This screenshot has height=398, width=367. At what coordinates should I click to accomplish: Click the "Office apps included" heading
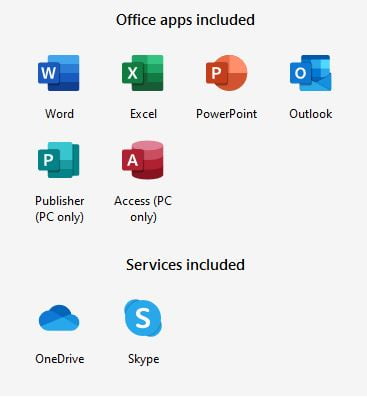[185, 20]
